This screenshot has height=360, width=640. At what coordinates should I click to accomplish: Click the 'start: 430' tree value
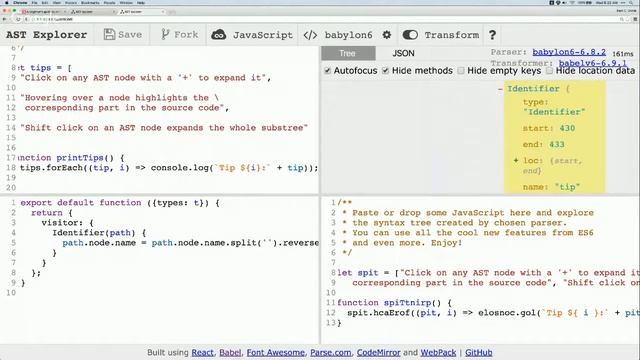tap(549, 128)
